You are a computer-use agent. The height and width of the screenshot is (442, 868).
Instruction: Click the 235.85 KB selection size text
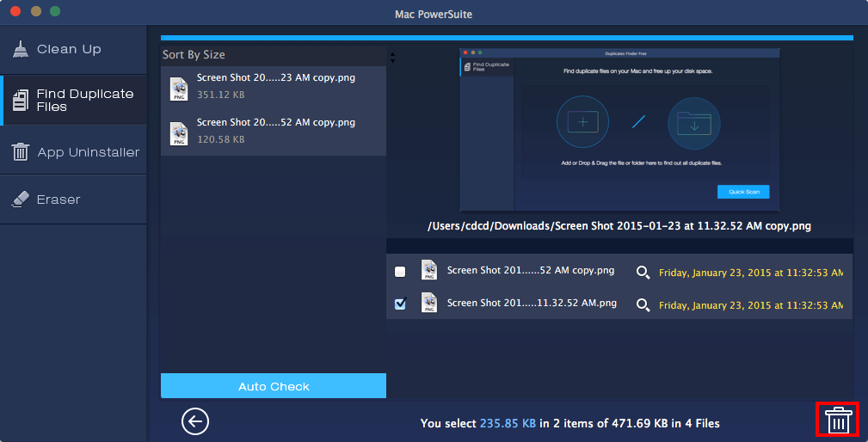coord(508,424)
